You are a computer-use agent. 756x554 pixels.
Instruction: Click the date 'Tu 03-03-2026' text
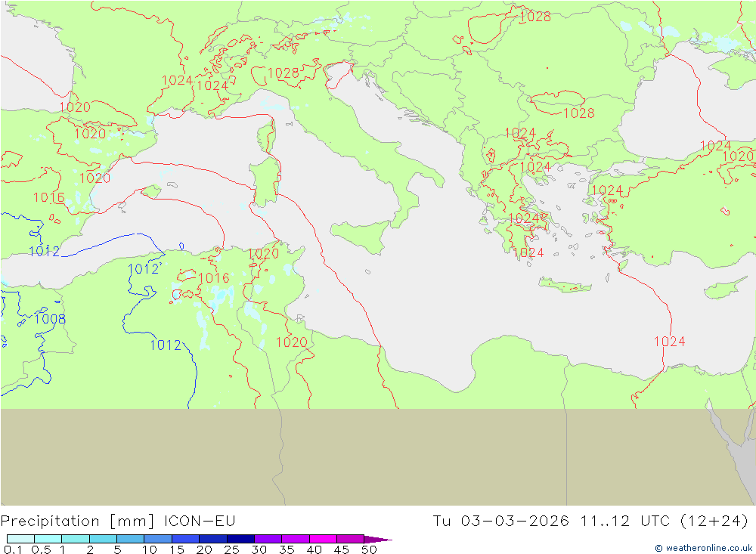click(x=501, y=522)
